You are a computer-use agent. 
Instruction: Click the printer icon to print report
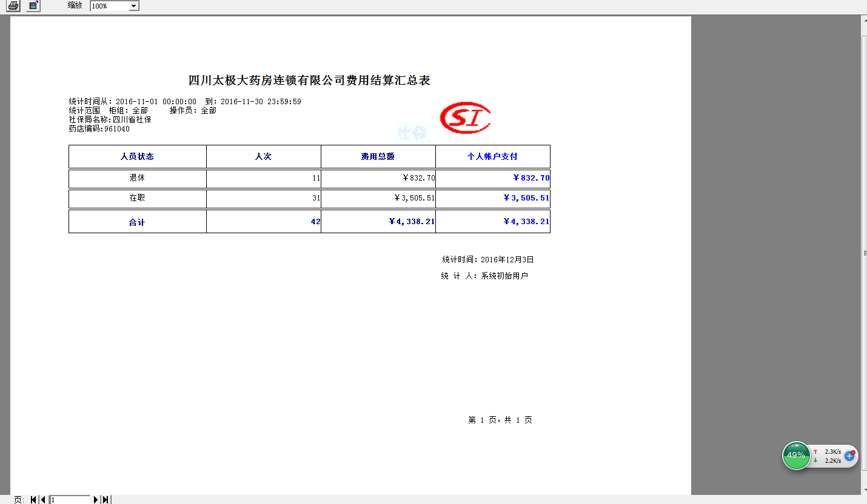[13, 5]
